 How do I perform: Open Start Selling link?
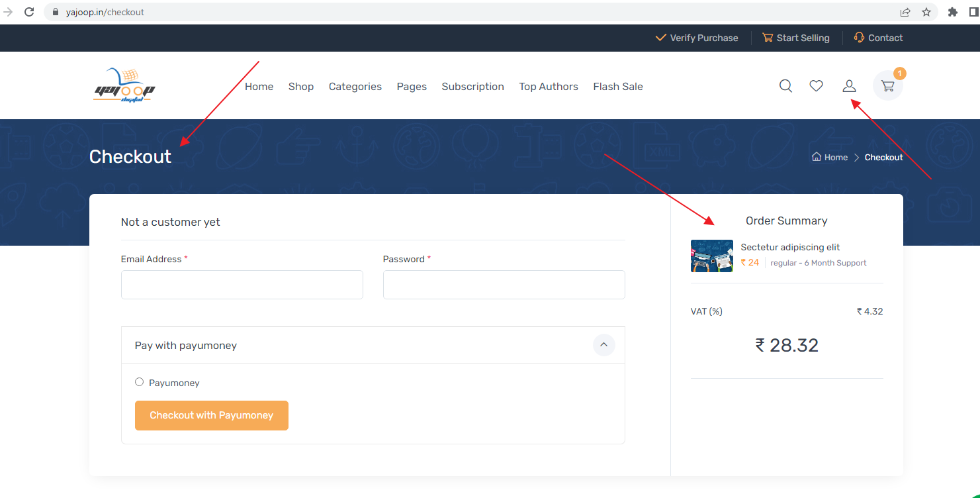click(796, 38)
